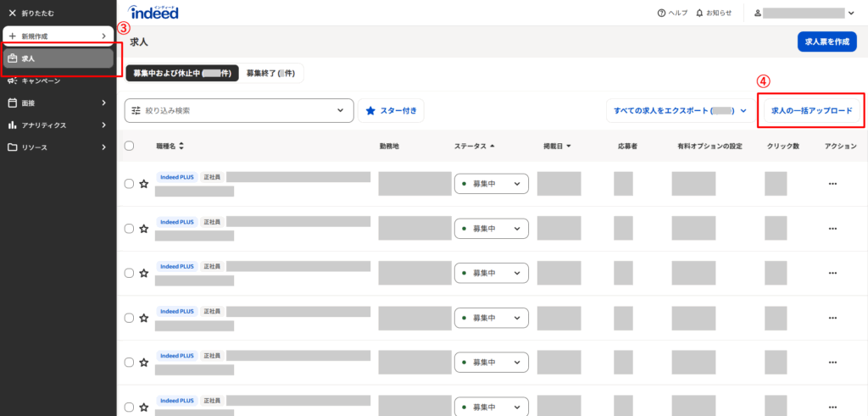Toggle the select-all checkbox in table header
This screenshot has width=868, height=416.
click(129, 146)
